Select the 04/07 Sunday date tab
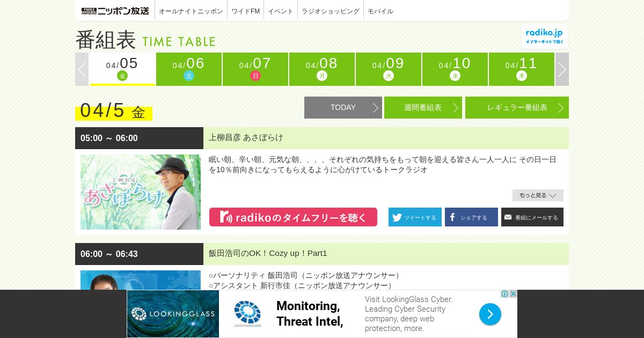Viewport: 644px width, 338px height. tap(255, 69)
